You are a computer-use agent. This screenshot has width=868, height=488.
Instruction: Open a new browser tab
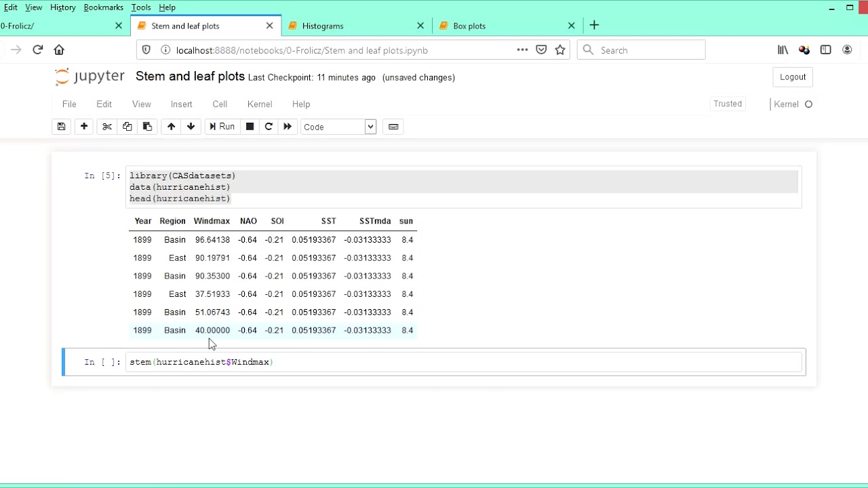coord(594,26)
